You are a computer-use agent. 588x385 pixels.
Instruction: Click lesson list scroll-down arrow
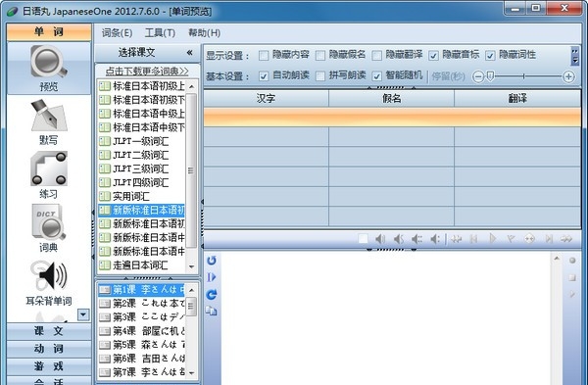pos(192,372)
